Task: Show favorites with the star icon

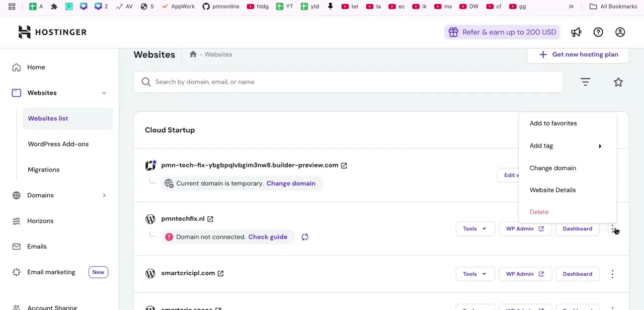Action: (x=618, y=82)
